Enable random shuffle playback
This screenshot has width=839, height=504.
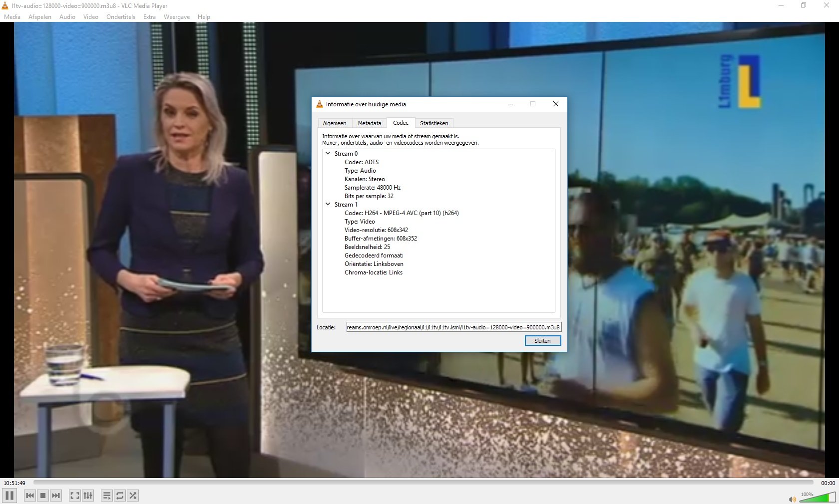coord(132,496)
